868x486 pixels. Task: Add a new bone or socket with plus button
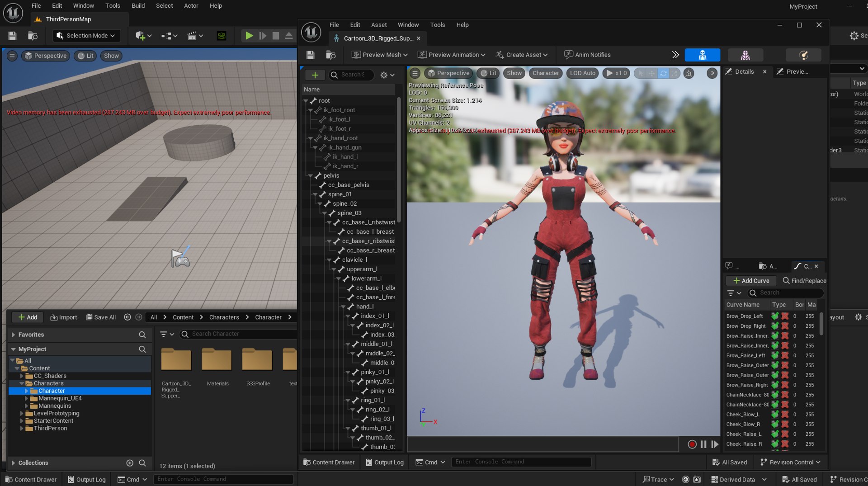click(315, 75)
